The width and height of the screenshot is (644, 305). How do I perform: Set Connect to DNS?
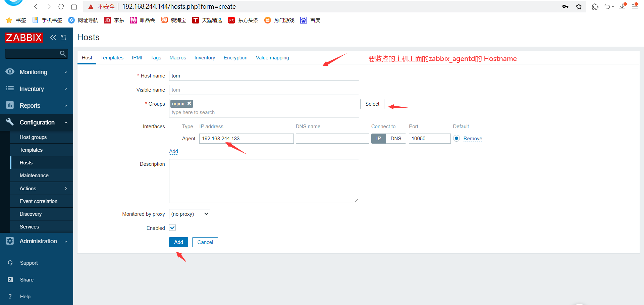396,139
